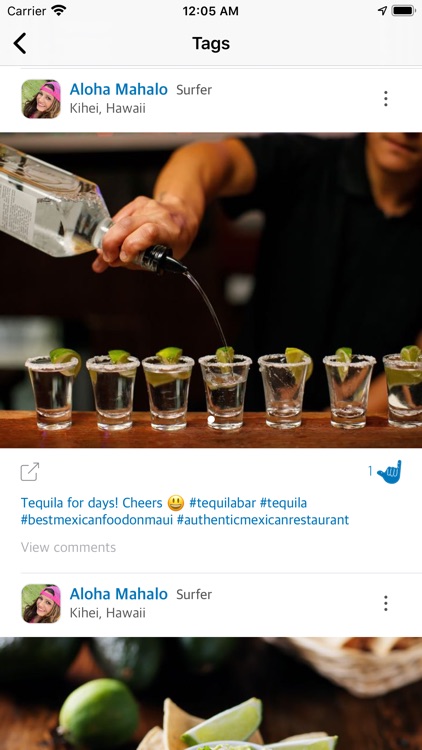The width and height of the screenshot is (422, 750).
Task: Open the #authenticmexicanrestaurant hashtag
Action: point(263,520)
